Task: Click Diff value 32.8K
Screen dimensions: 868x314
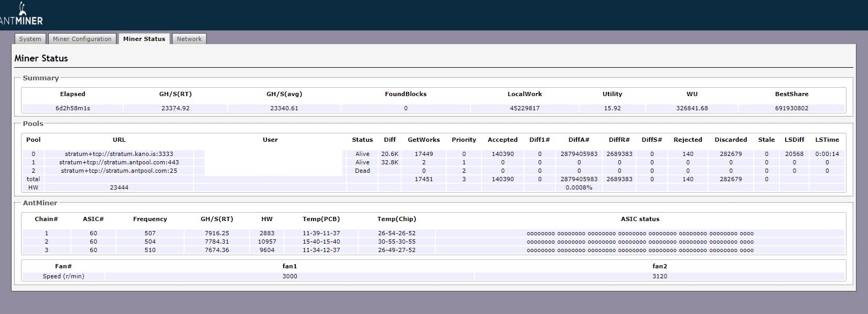Action: pos(390,162)
